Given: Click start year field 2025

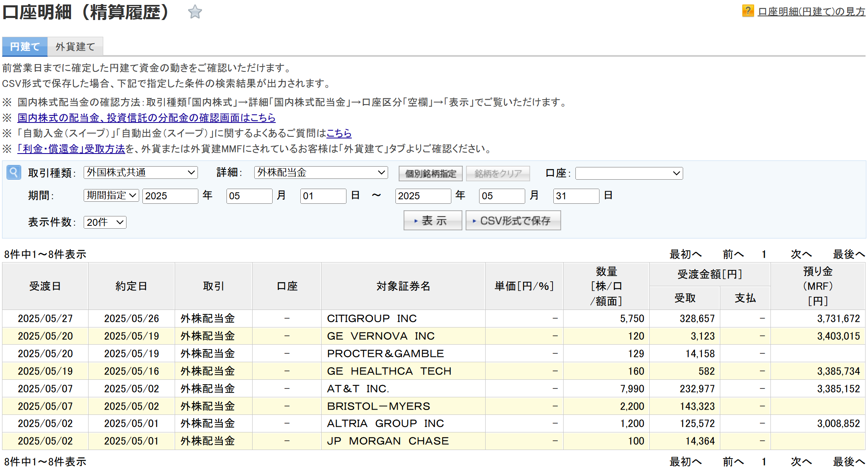Looking at the screenshot, I should point(170,196).
